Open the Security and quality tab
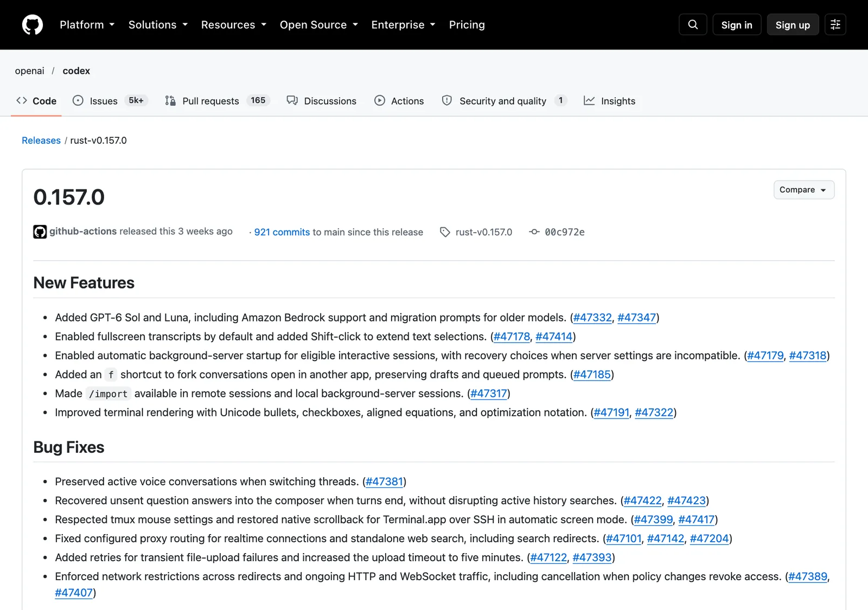 [505, 101]
